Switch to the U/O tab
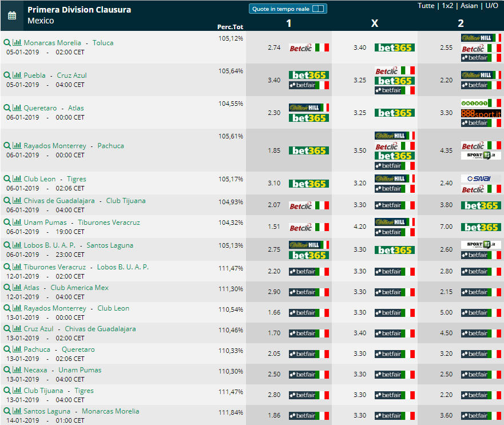Viewport: 504px width, 425px height. click(491, 6)
